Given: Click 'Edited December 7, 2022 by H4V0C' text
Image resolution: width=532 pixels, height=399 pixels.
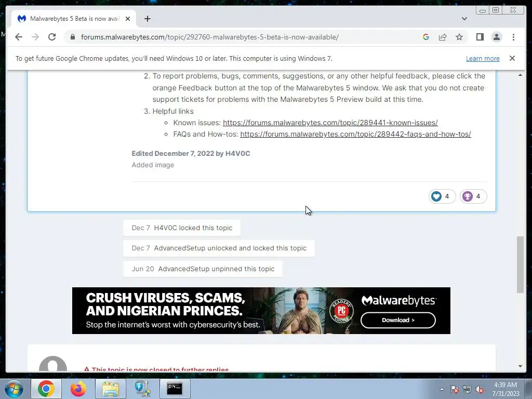Looking at the screenshot, I should (x=191, y=153).
